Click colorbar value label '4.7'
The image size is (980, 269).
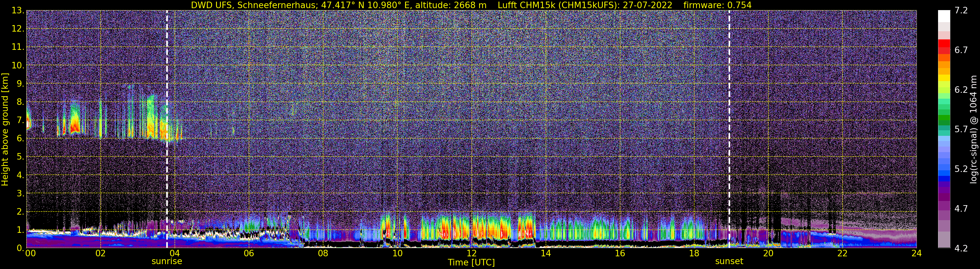pyautogui.click(x=961, y=209)
